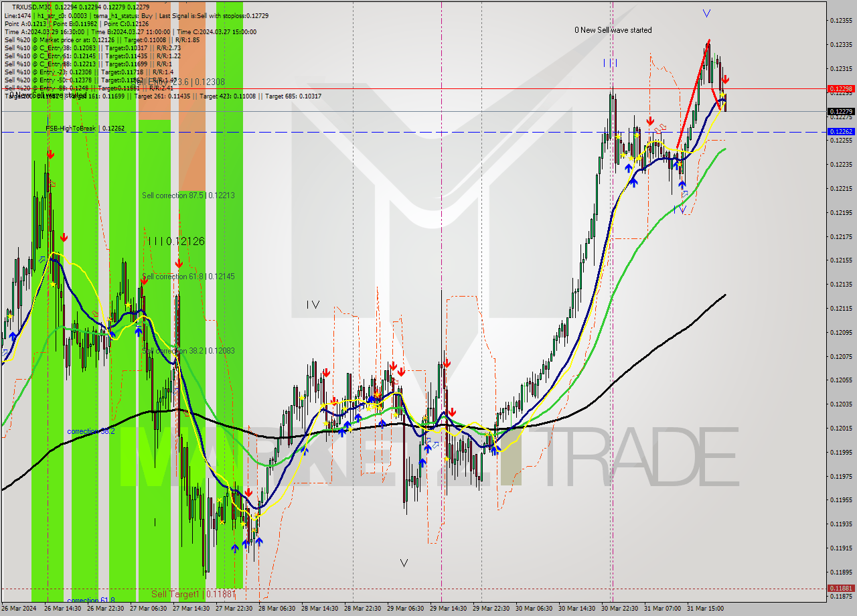Click the '26 Mar 2024' time axis label
The height and width of the screenshot is (616, 857).
click(19, 609)
